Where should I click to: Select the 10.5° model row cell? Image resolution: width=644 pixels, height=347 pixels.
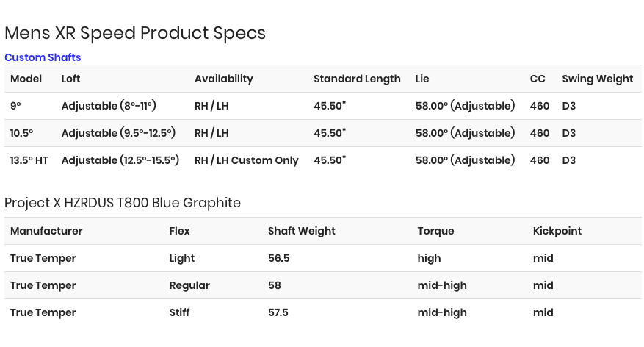[x=22, y=133]
